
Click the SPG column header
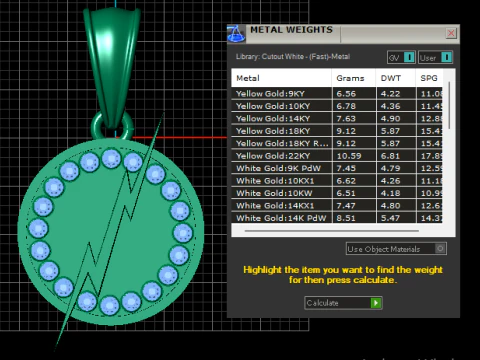pos(429,78)
